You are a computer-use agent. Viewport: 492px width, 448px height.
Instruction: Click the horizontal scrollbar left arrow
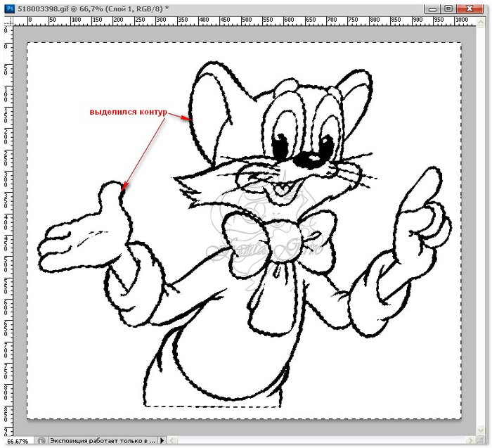(x=172, y=441)
